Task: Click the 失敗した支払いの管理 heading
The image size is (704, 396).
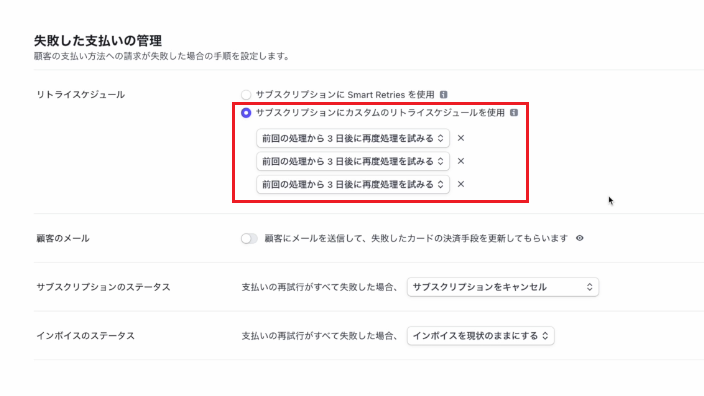Action: point(98,41)
